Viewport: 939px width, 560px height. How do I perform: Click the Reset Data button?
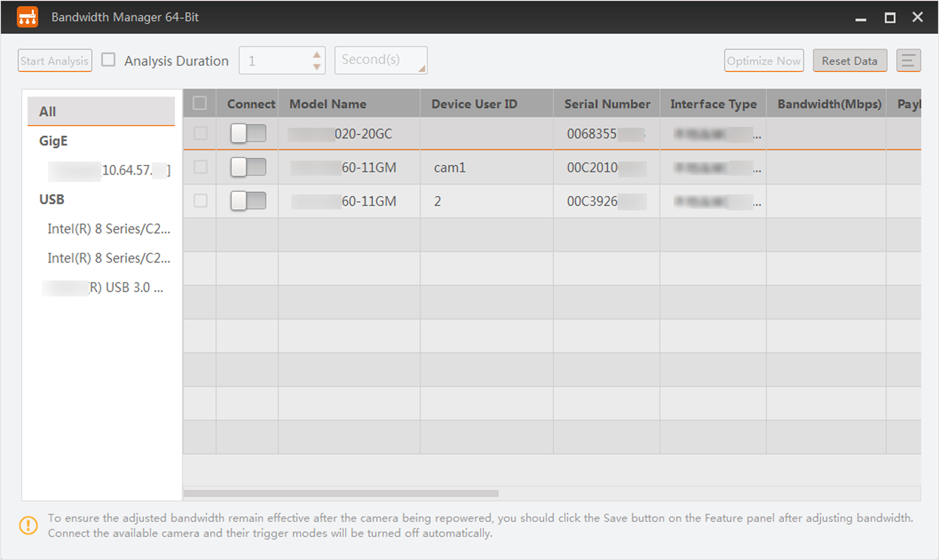849,60
